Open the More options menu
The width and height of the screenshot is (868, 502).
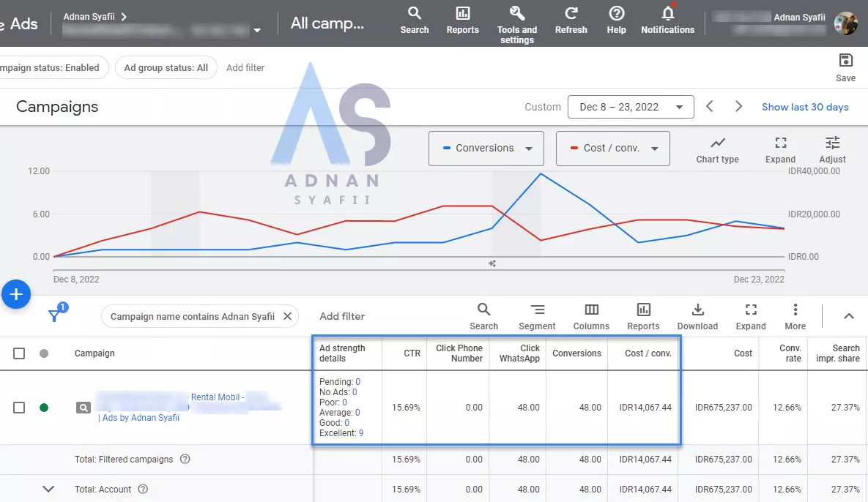(795, 310)
